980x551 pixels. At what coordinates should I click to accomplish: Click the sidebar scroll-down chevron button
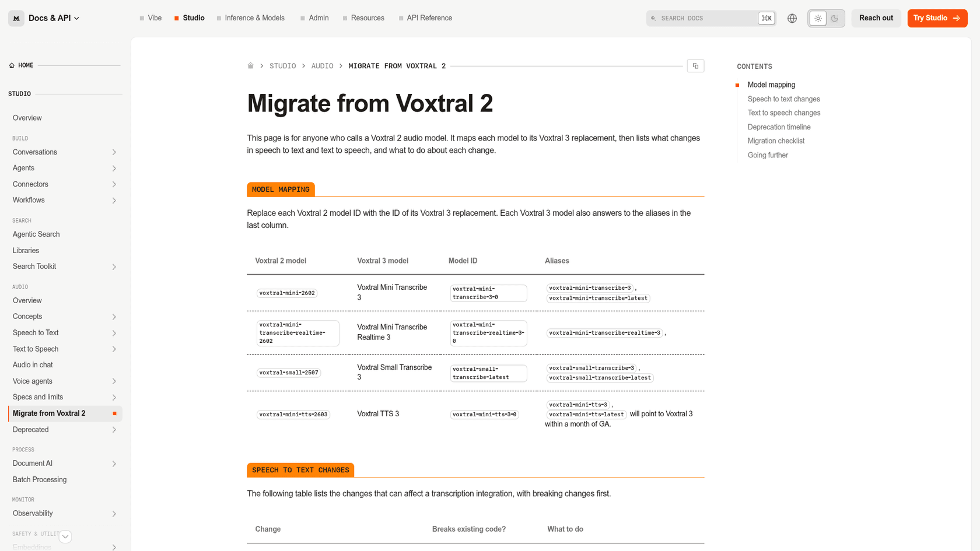65,536
